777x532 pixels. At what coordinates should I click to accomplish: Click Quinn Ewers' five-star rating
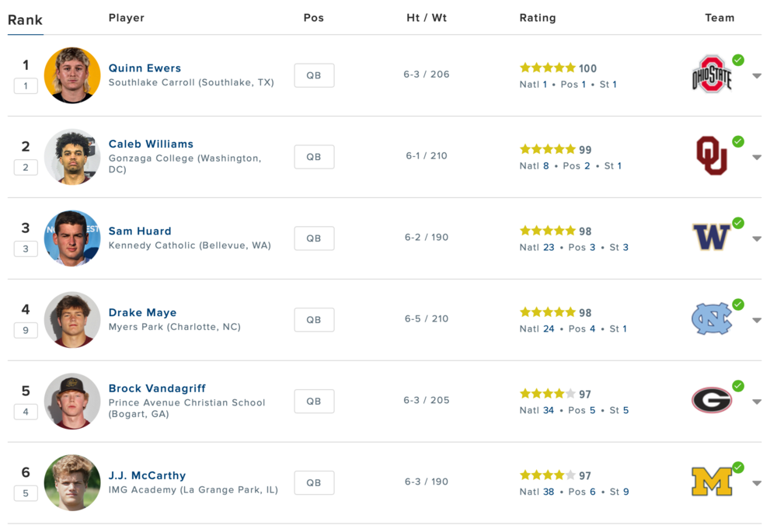coord(547,68)
